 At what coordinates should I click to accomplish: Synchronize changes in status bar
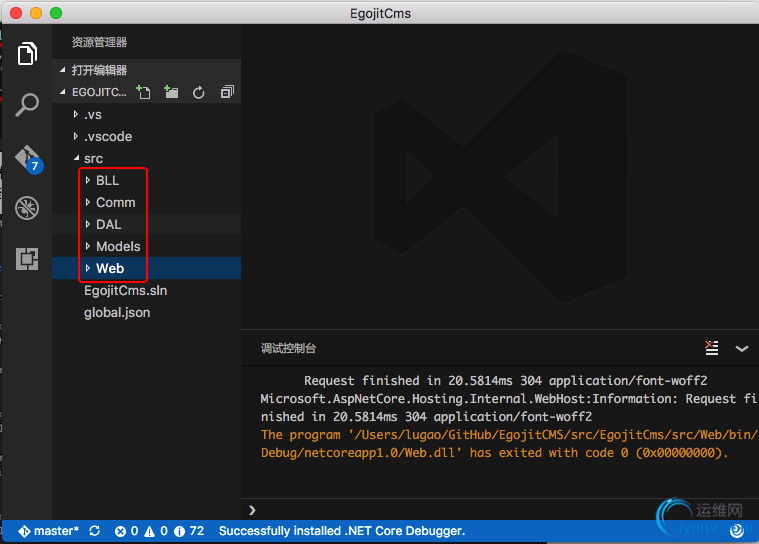pyautogui.click(x=95, y=531)
